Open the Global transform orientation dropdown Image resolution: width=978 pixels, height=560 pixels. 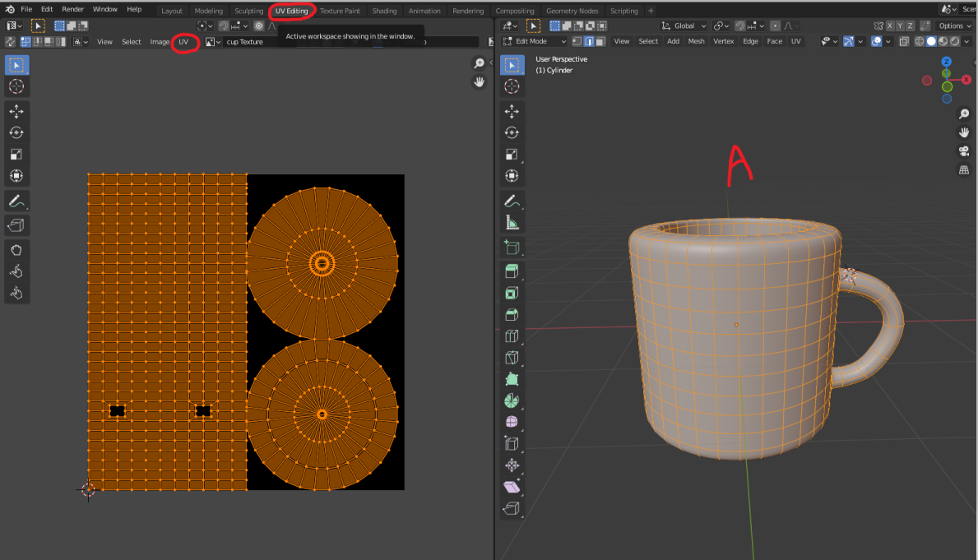[x=684, y=25]
